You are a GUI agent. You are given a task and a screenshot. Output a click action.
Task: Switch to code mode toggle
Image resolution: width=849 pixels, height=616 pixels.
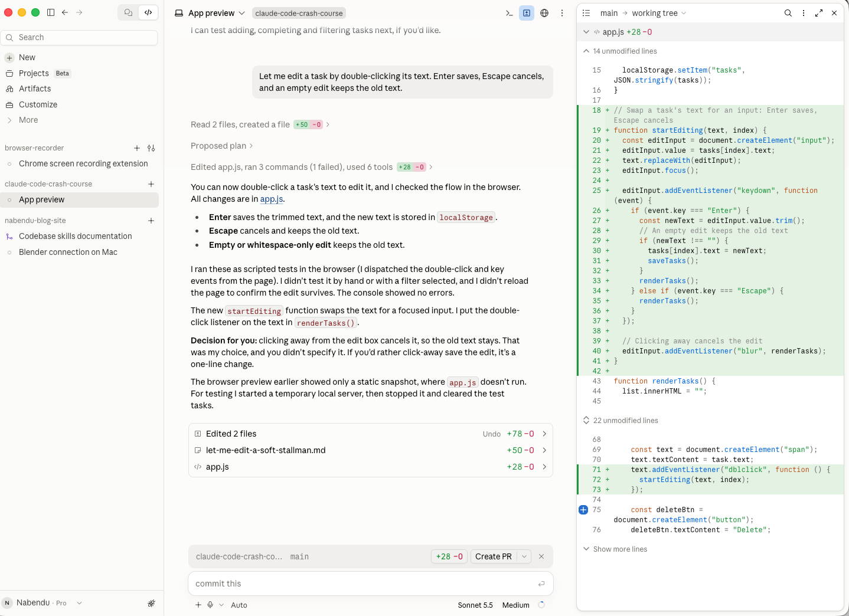[x=148, y=12]
